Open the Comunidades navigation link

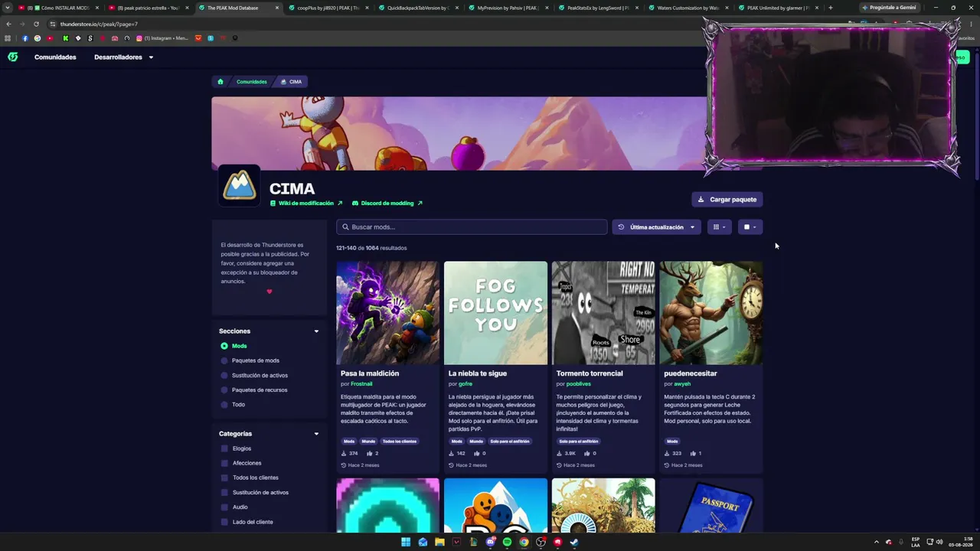55,57
